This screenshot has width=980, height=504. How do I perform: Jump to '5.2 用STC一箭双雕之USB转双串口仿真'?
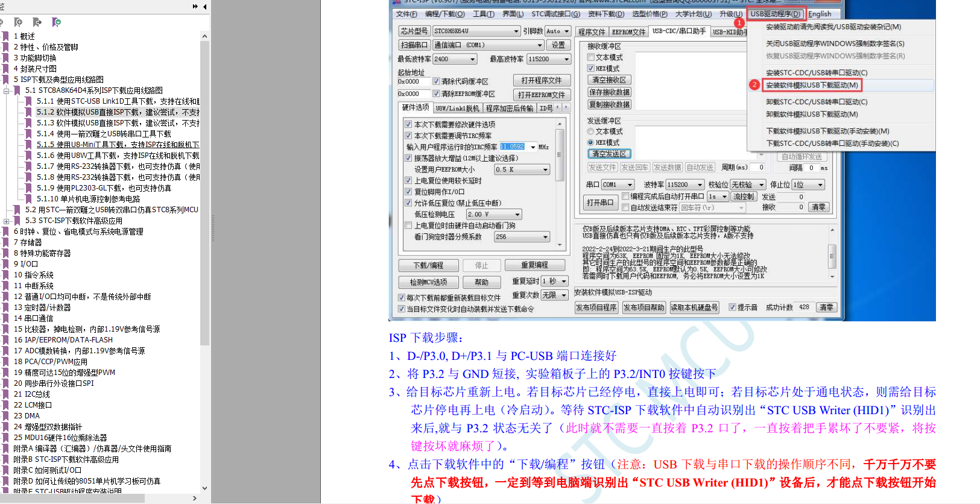click(x=112, y=210)
